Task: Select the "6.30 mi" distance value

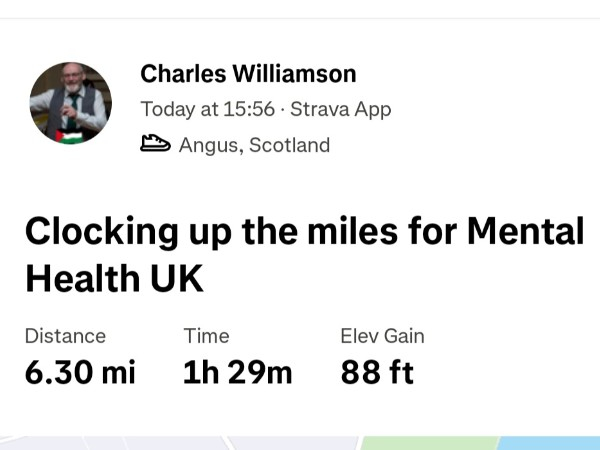Action: coord(80,373)
